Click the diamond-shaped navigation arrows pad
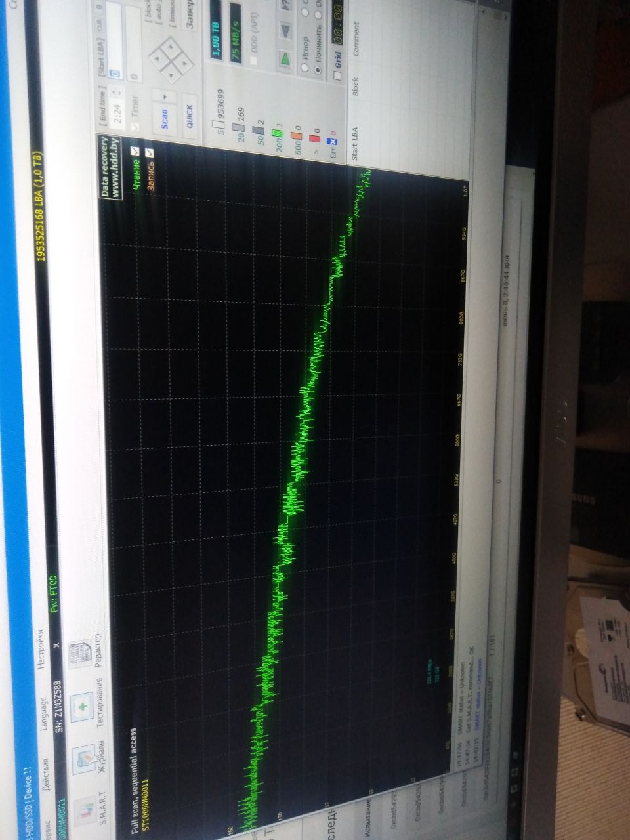The width and height of the screenshot is (630, 840). pos(171,59)
